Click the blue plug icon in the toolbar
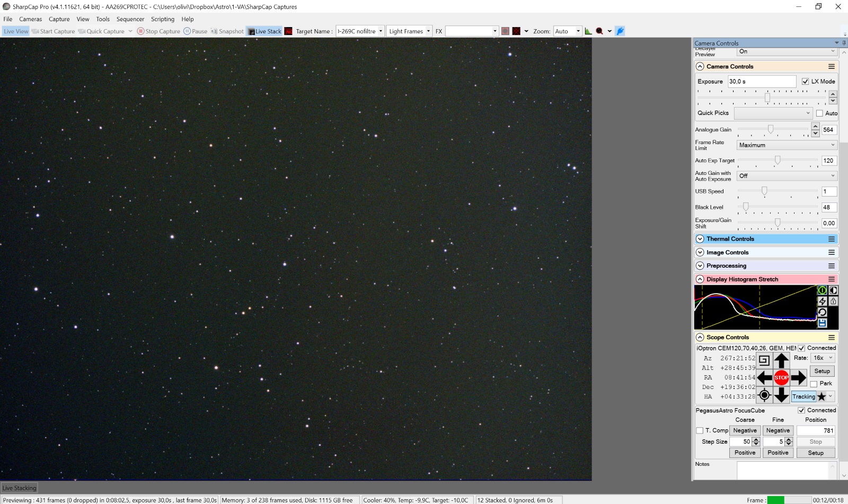Screen dimensions: 848x504 [x=620, y=31]
